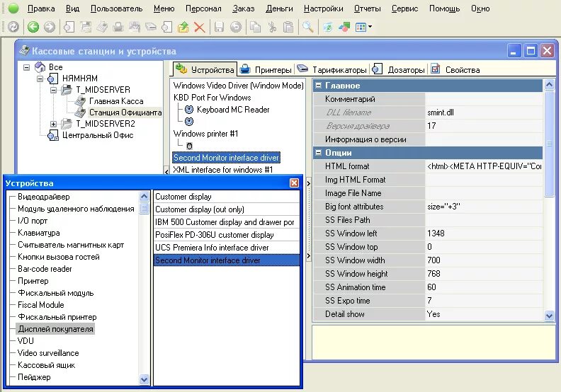This screenshot has height=392, width=561.
Task: Collapse the НЯМНЯМ tree node
Action: point(40,79)
